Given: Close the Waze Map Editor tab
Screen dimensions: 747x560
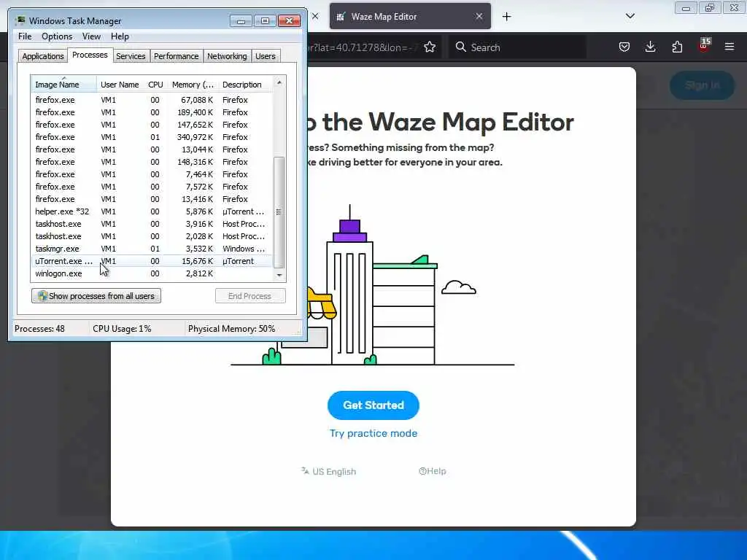Looking at the screenshot, I should pos(479,16).
